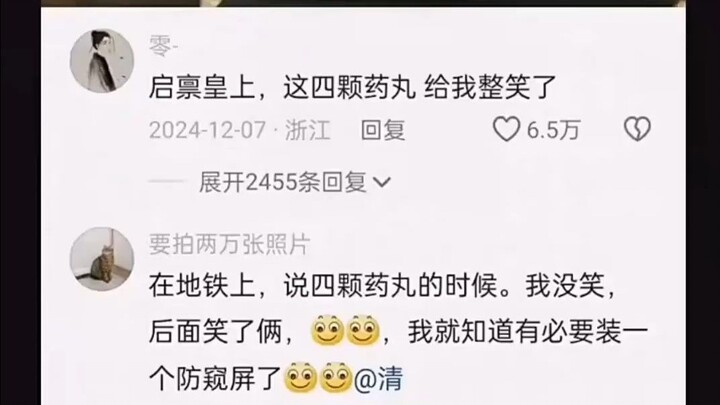Open the ink-painting avatar of 零-
The height and width of the screenshot is (405, 720).
click(102, 61)
